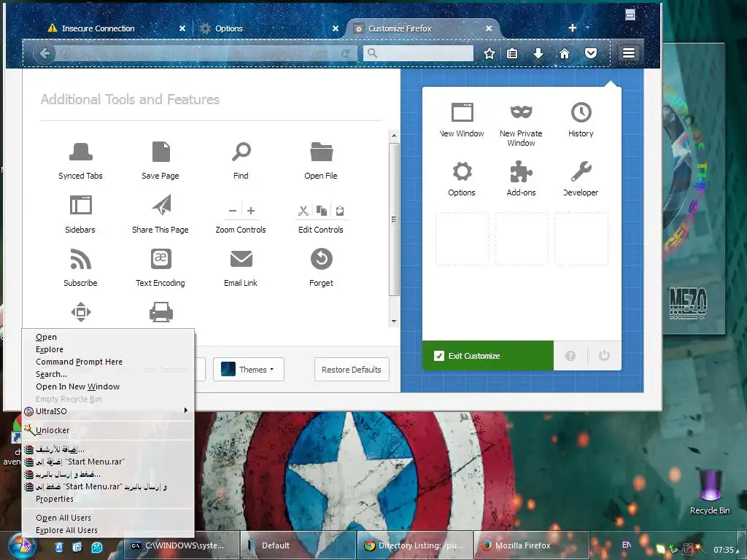Click New Private Window mask icon
Image resolution: width=747 pixels, height=560 pixels.
coord(521,112)
